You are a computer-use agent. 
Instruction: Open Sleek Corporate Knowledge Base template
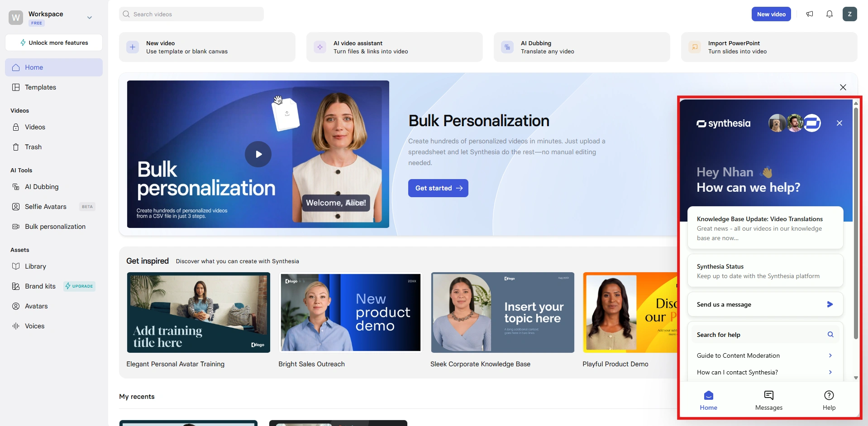click(x=502, y=312)
